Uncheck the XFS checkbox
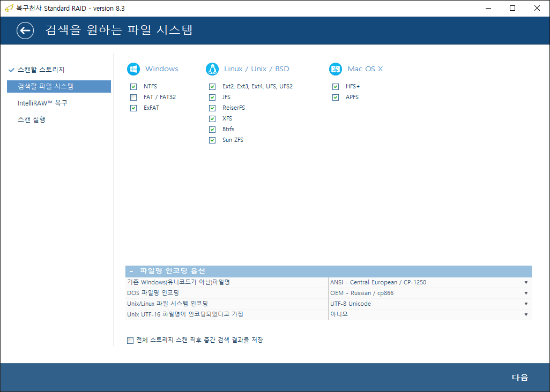Image resolution: width=550 pixels, height=392 pixels. pyautogui.click(x=212, y=119)
